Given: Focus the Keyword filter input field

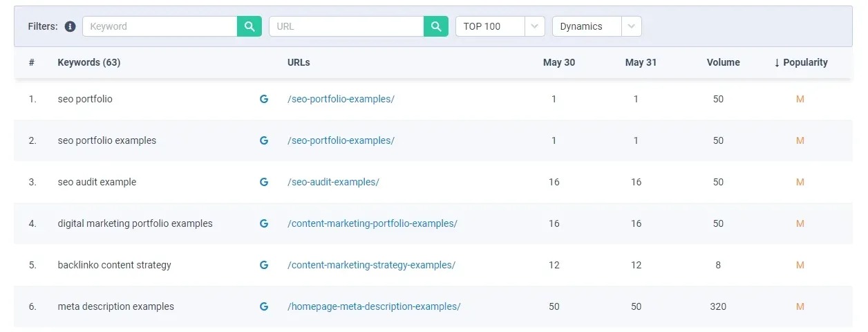Looking at the screenshot, I should tap(160, 26).
